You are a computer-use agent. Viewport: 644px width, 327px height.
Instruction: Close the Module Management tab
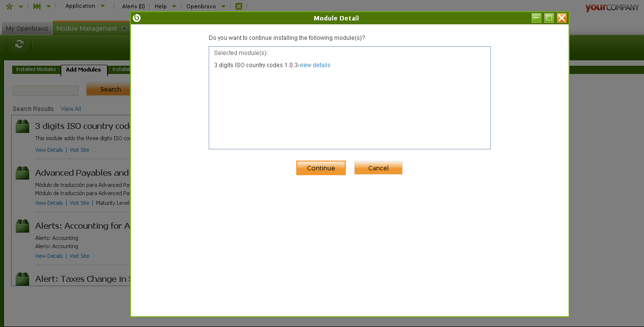point(124,29)
